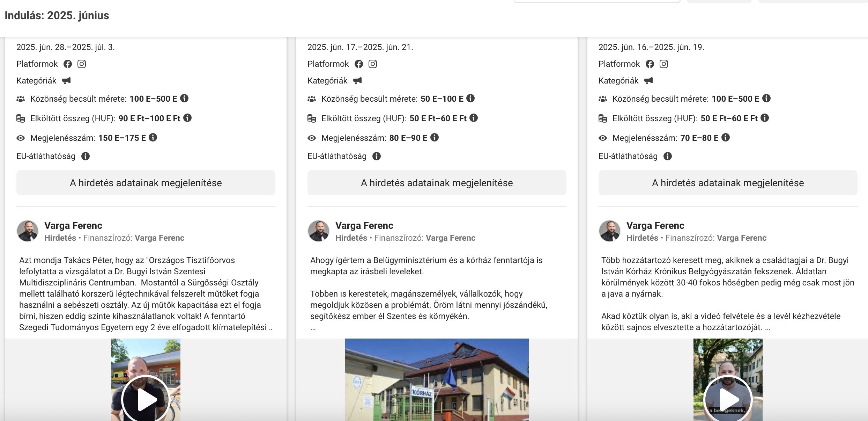
Task: Open EU-átláthatóság info in Jun 28 ad
Action: tap(86, 156)
